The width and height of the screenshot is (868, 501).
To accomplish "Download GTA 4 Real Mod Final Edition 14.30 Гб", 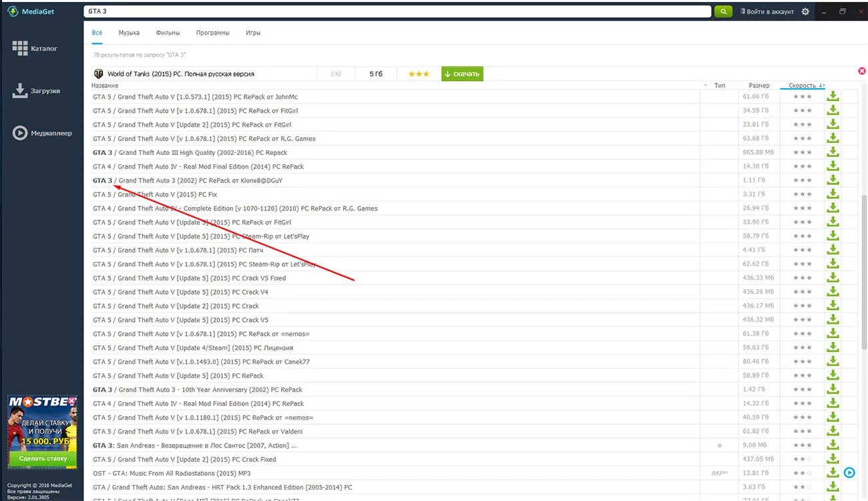I will point(833,166).
